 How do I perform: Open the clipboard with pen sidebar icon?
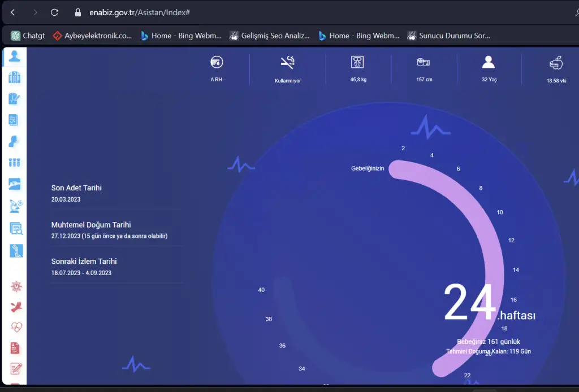pyautogui.click(x=14, y=98)
